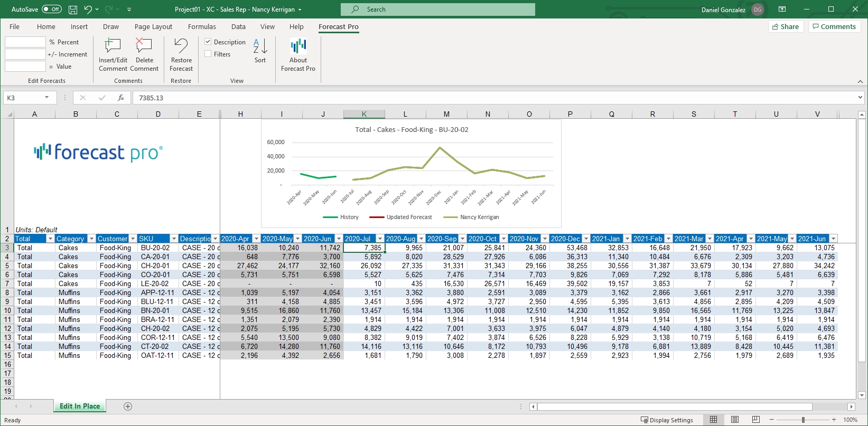Zoom out with minus button
Viewport: 868px width, 426px height.
(772, 420)
